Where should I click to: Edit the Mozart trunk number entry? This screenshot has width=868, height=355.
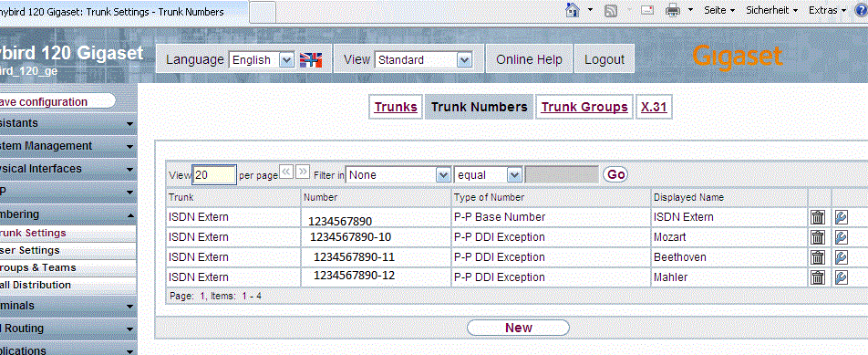point(842,237)
